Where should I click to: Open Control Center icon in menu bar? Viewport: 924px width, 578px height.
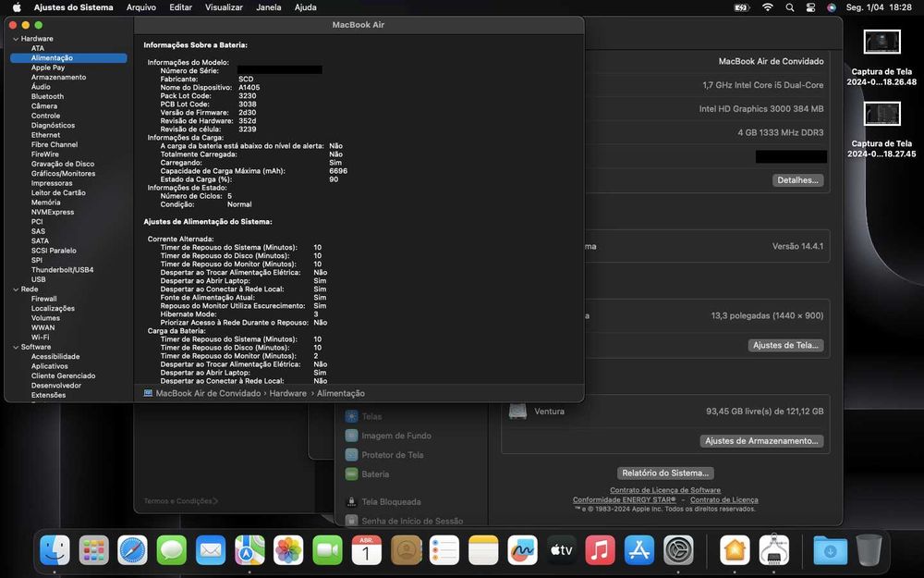pyautogui.click(x=811, y=7)
